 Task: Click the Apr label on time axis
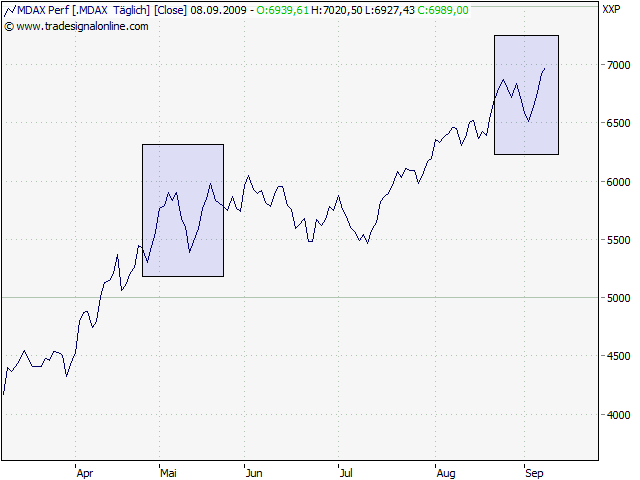tap(85, 473)
